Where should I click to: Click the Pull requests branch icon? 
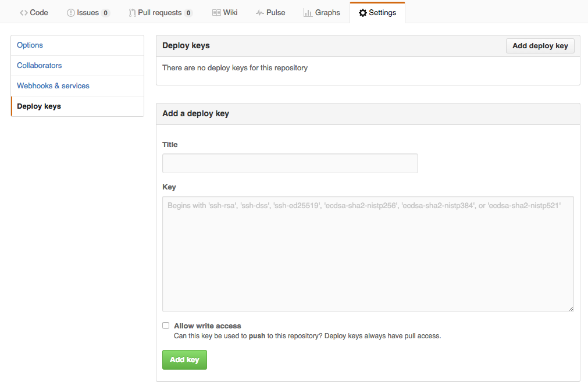pyautogui.click(x=132, y=13)
